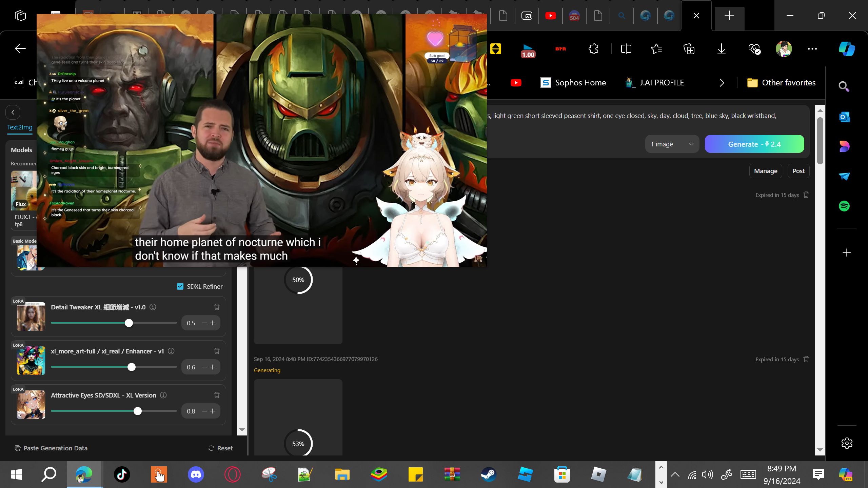Delete Attractive Eyes LoRA
This screenshot has height=488, width=868.
click(x=217, y=395)
